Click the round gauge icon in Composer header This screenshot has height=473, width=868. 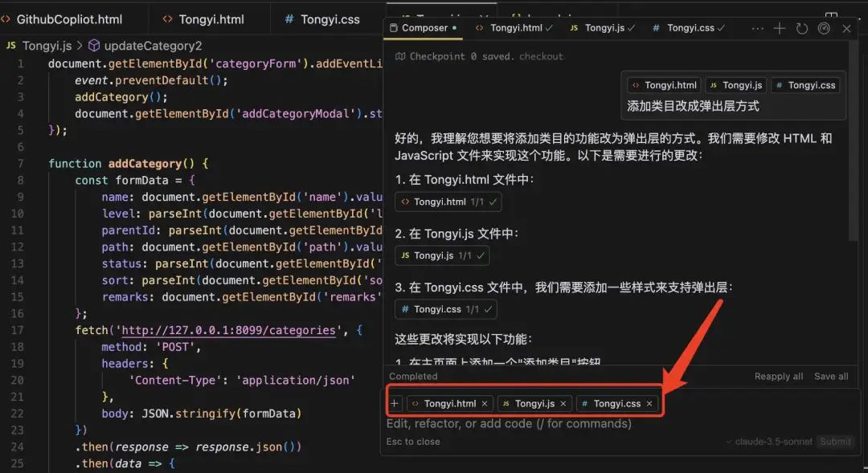[x=824, y=28]
